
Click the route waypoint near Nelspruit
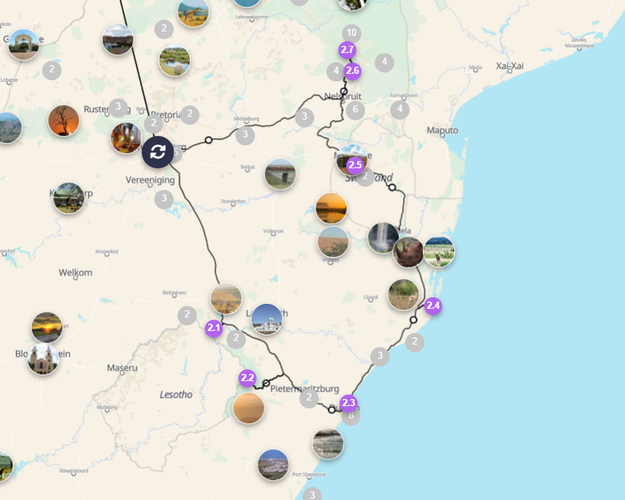coord(344,91)
